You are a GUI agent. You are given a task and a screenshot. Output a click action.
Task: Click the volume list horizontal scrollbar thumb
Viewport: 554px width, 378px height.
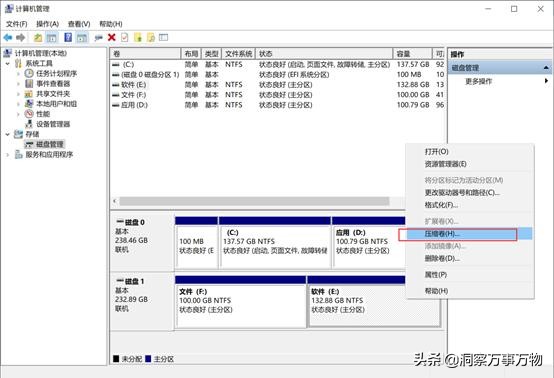coord(254,201)
